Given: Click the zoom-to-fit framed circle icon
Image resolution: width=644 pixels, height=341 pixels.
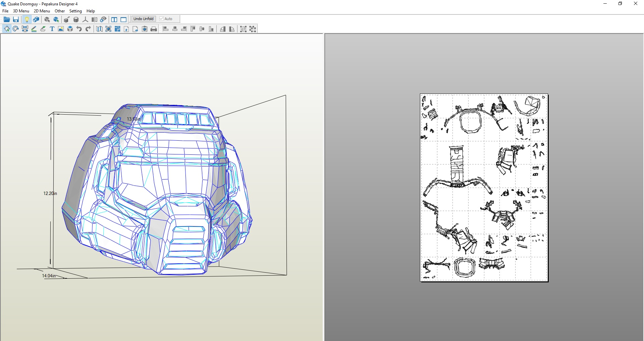Looking at the screenshot, I should pyautogui.click(x=108, y=29).
